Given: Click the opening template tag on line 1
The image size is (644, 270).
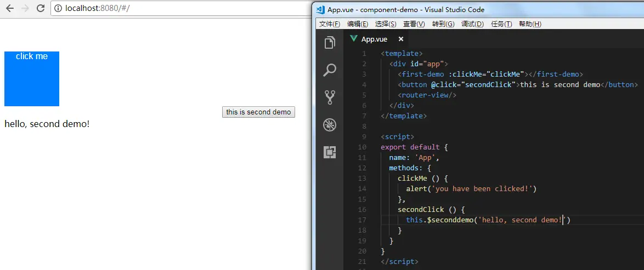Looking at the screenshot, I should point(402,53).
